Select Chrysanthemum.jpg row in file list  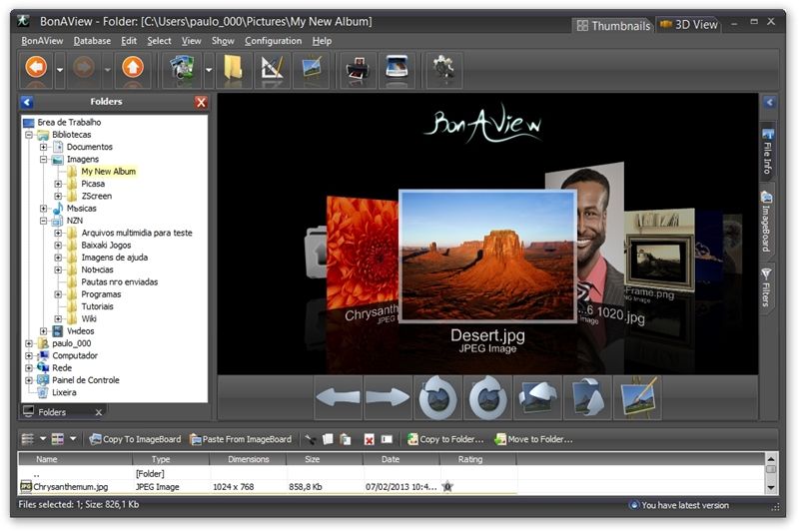pos(268,487)
